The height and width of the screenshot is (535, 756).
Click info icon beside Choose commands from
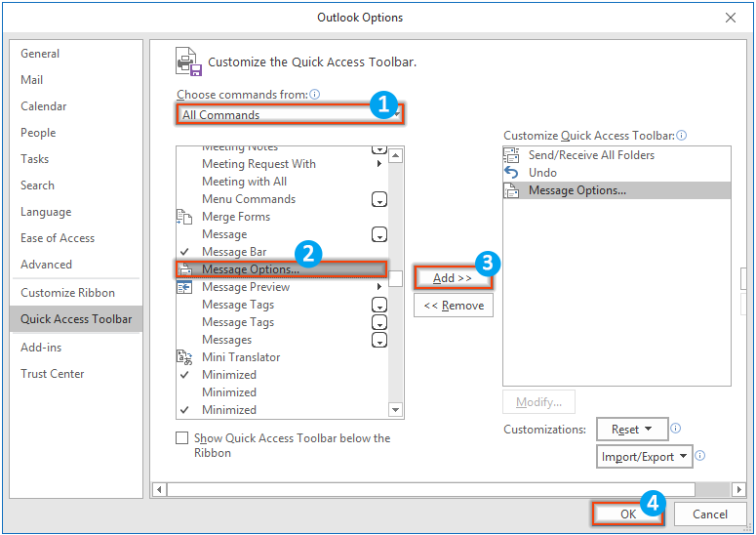click(x=315, y=95)
